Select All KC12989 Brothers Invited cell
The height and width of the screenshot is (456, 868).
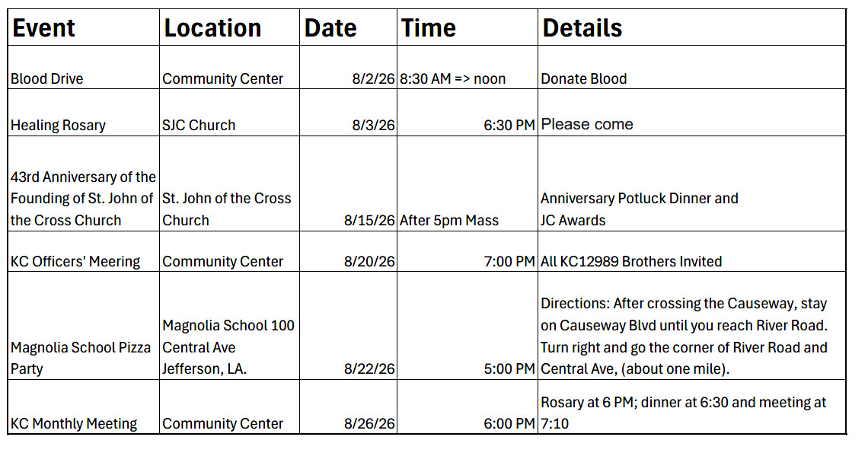(x=691, y=251)
